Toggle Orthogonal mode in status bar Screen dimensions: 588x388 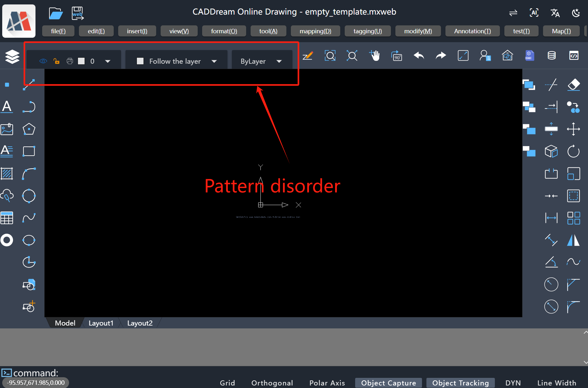(272, 383)
